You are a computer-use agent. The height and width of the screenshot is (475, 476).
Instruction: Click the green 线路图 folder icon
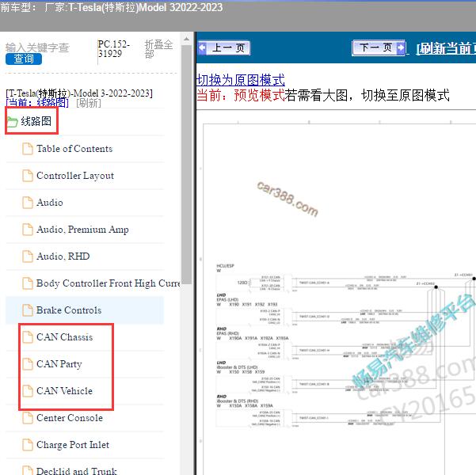pos(13,122)
